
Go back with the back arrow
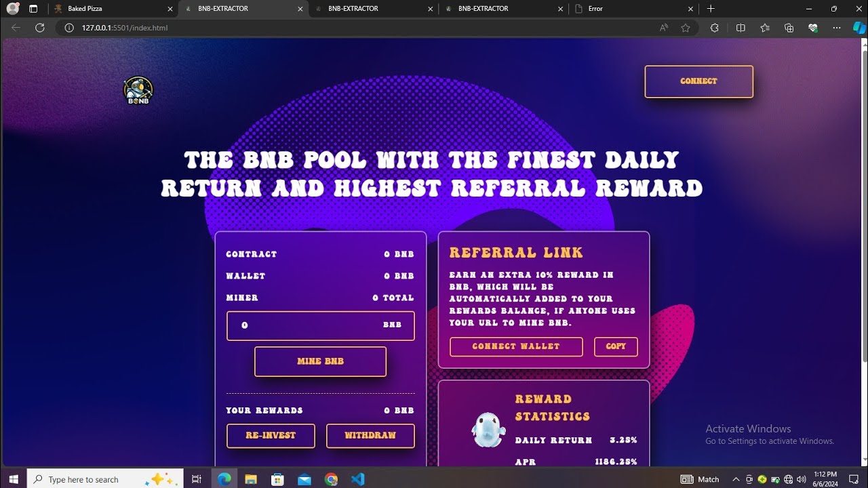(x=16, y=28)
